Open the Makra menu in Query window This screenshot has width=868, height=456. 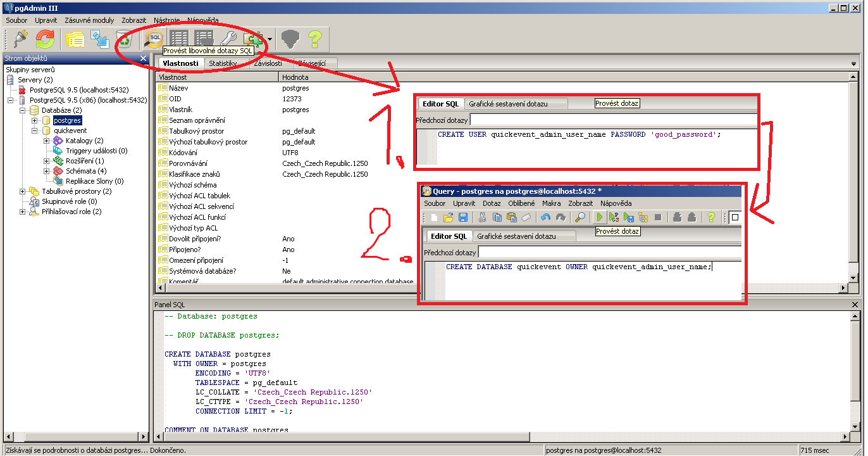pos(551,203)
